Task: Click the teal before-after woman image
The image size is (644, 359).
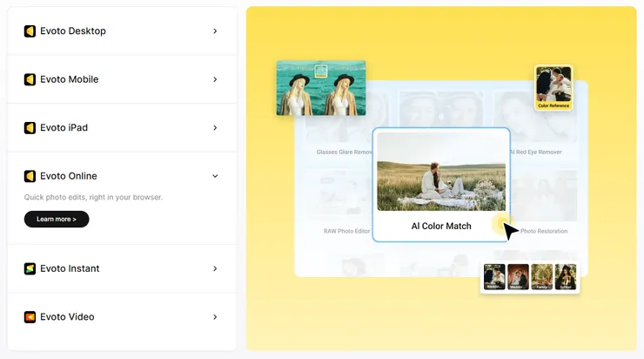Action: coord(321,88)
